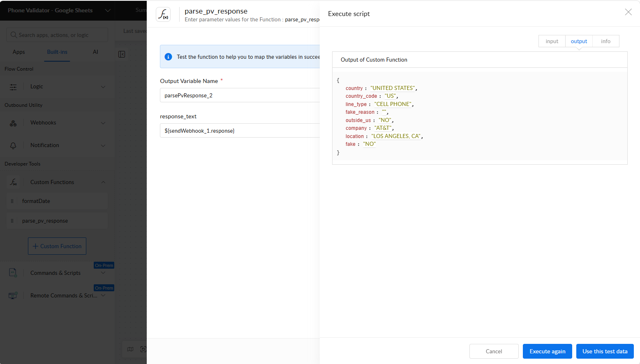Click the "LOS ANGELES, CA" location value
Viewport: 640px width, 364px height.
[x=396, y=136]
